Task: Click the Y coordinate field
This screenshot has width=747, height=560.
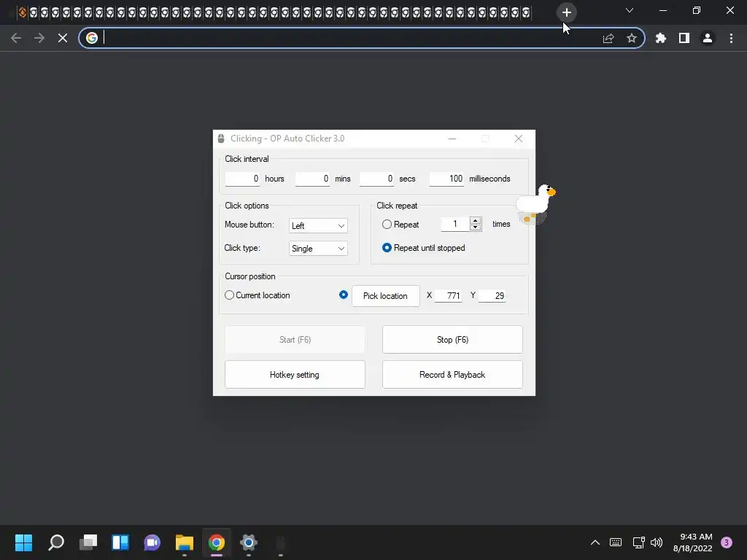Action: 492,296
